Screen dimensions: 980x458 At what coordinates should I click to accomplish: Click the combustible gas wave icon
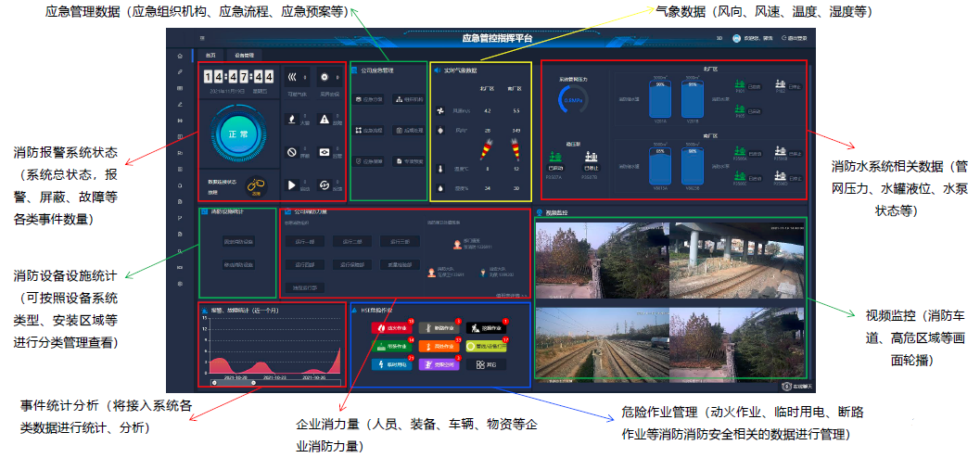[x=293, y=77]
